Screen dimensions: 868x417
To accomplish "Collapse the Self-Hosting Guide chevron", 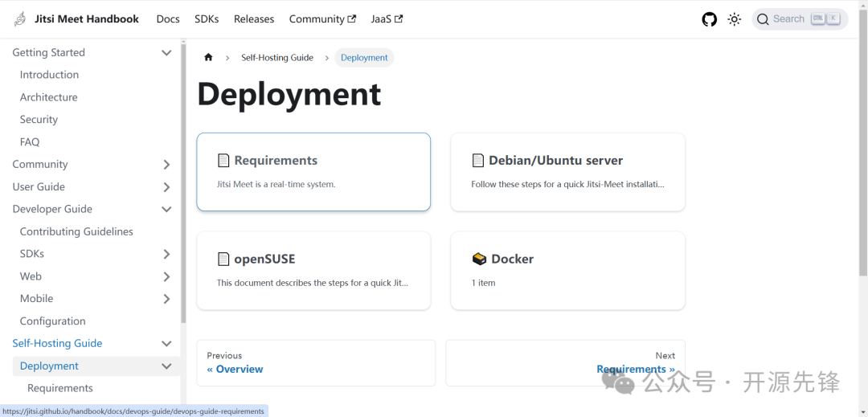I will point(166,344).
